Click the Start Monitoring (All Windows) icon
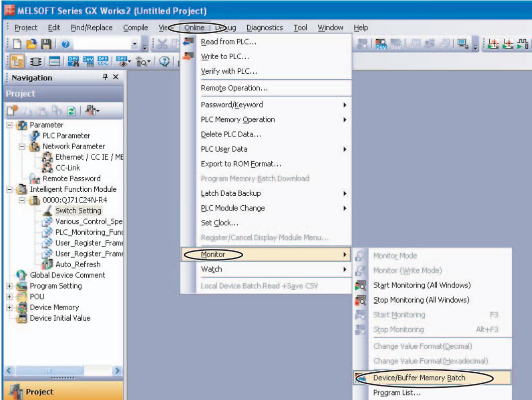Screen dimensions: 532x400 (x=361, y=285)
